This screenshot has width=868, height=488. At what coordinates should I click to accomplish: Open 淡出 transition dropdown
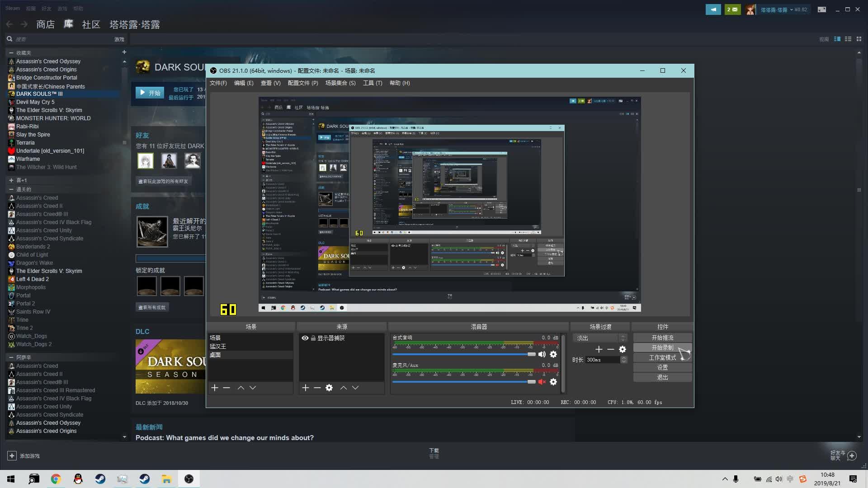(x=600, y=338)
